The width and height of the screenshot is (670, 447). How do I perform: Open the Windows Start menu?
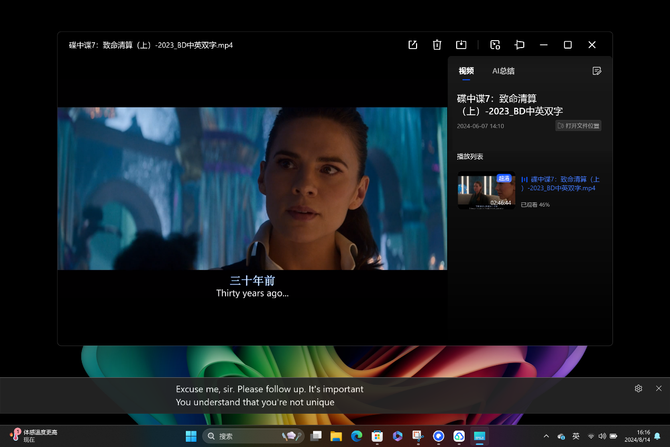click(191, 436)
